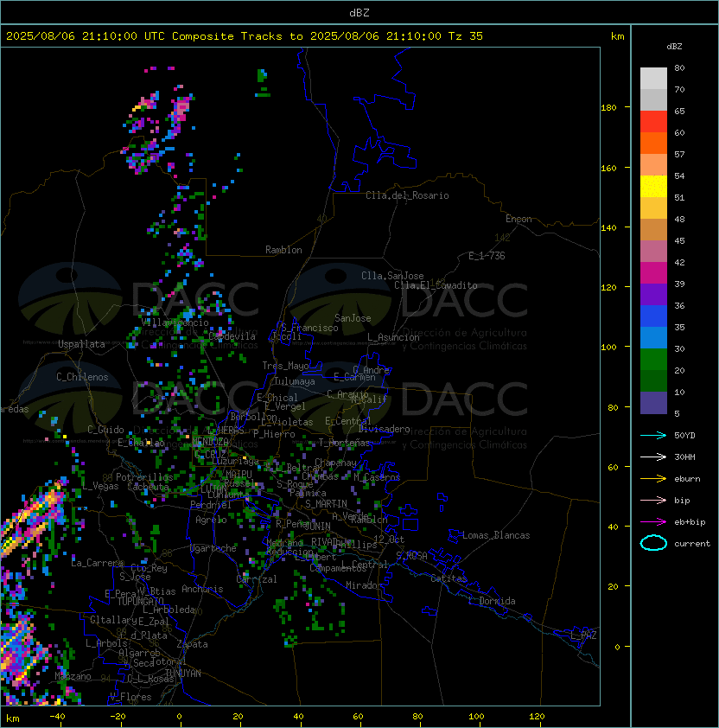This screenshot has height=728, width=719.
Task: Click the Potrerillos map label
Action: click(x=144, y=477)
